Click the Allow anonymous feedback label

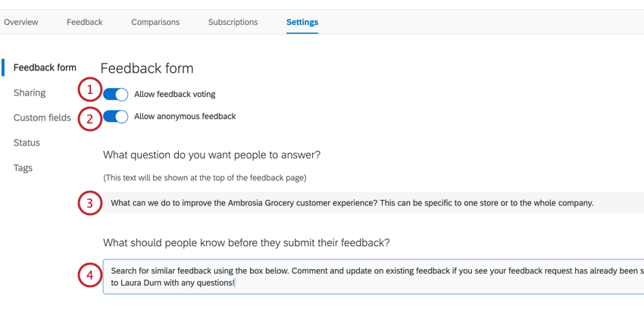point(185,116)
